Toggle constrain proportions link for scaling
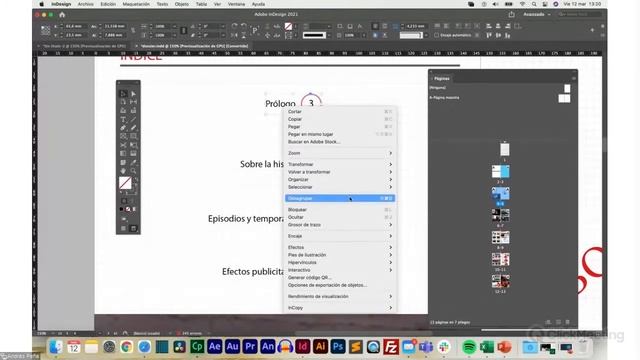Screen dimensions: 640x360 tap(184, 31)
